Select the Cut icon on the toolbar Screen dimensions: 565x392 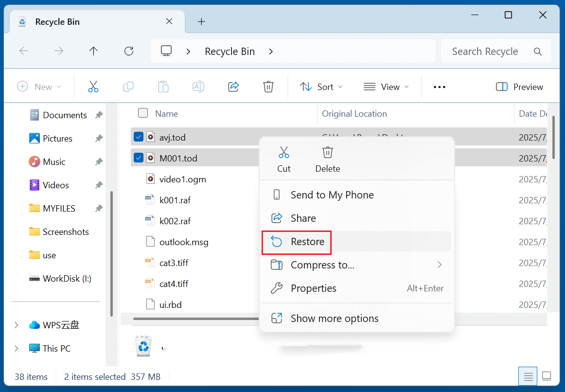pos(93,87)
